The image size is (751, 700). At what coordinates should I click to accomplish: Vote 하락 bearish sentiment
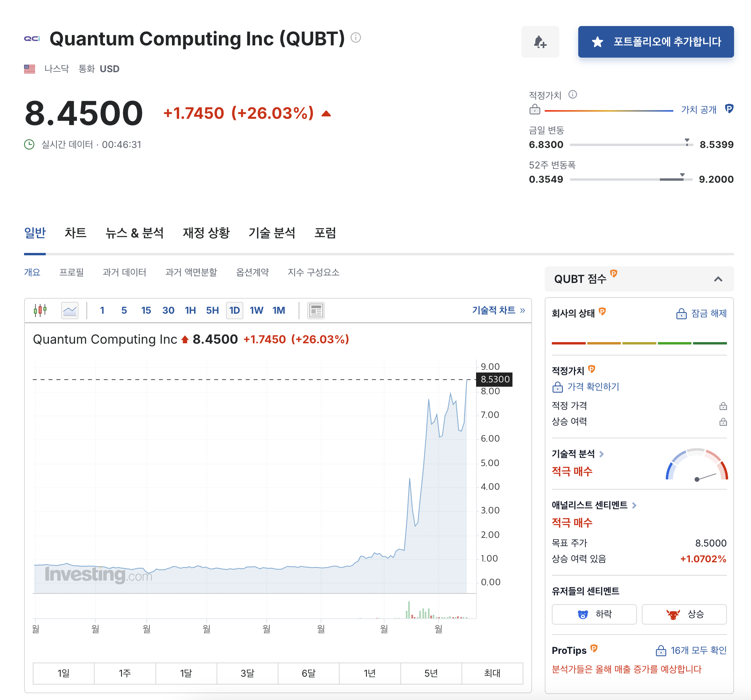pos(594,614)
